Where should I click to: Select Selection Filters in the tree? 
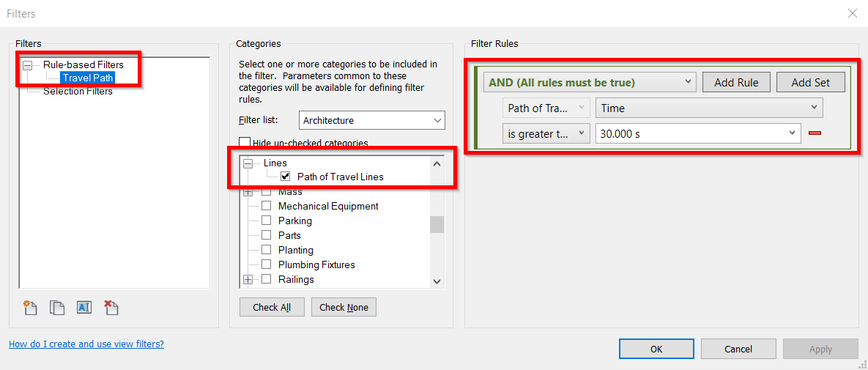[78, 91]
